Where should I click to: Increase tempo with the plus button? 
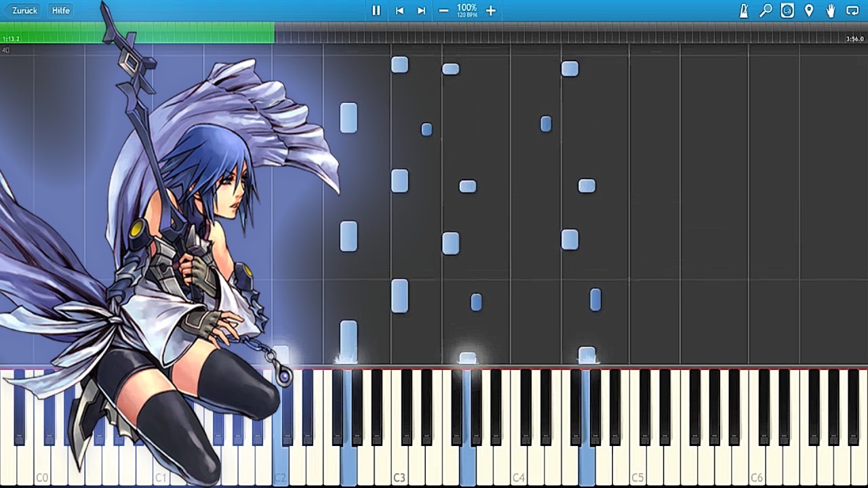click(491, 11)
